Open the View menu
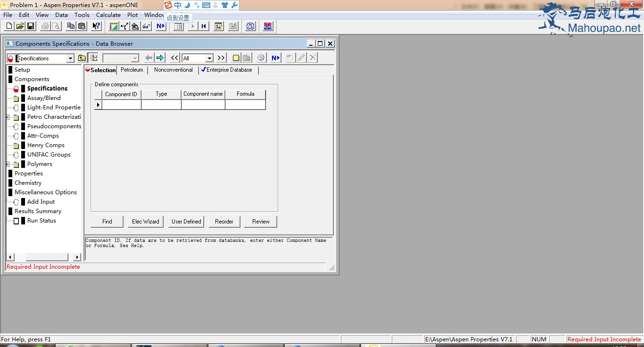The width and height of the screenshot is (644, 347). tap(42, 15)
